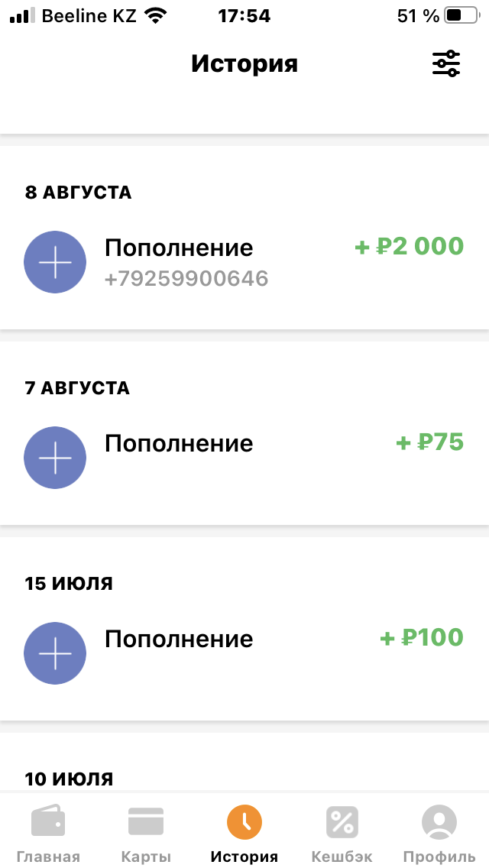Tap the profile avatar icon
489x868 pixels.
[439, 822]
